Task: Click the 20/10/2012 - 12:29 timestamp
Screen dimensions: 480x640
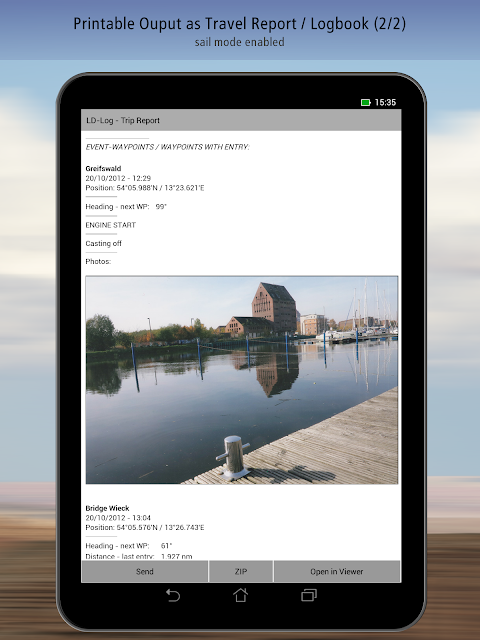Action: 118,178
